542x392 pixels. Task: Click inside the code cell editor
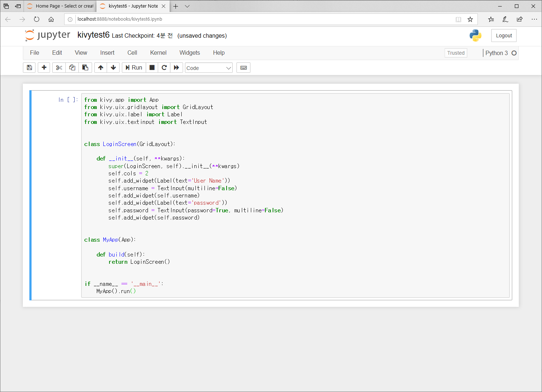click(295, 195)
